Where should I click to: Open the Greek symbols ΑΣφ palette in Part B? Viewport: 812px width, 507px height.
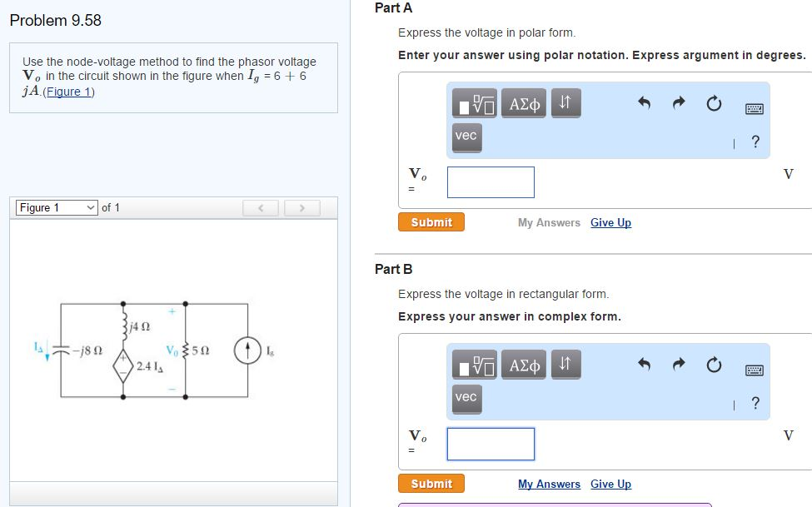[523, 364]
